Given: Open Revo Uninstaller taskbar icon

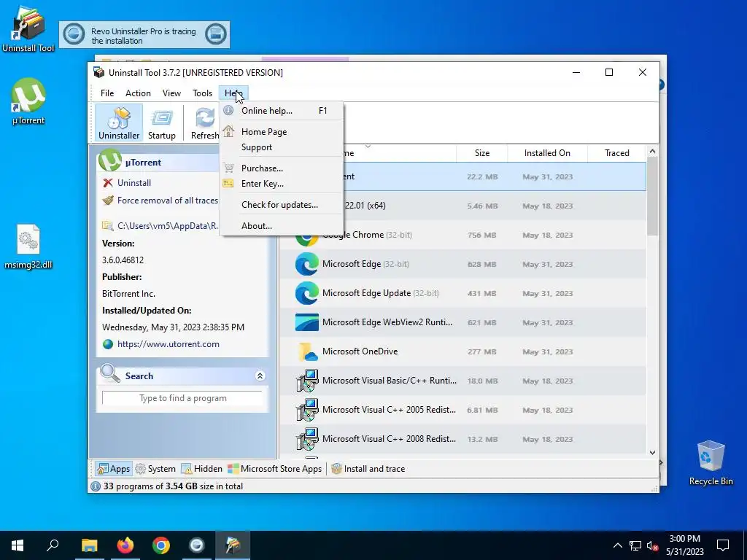Looking at the screenshot, I should (x=197, y=545).
